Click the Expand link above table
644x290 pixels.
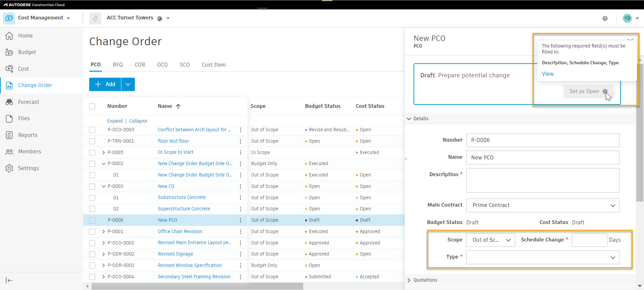tap(115, 121)
